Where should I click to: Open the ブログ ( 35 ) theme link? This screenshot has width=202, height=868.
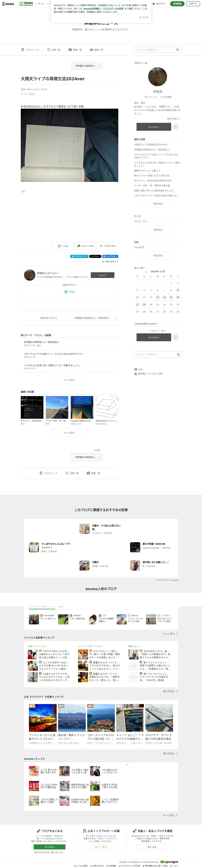point(141,221)
